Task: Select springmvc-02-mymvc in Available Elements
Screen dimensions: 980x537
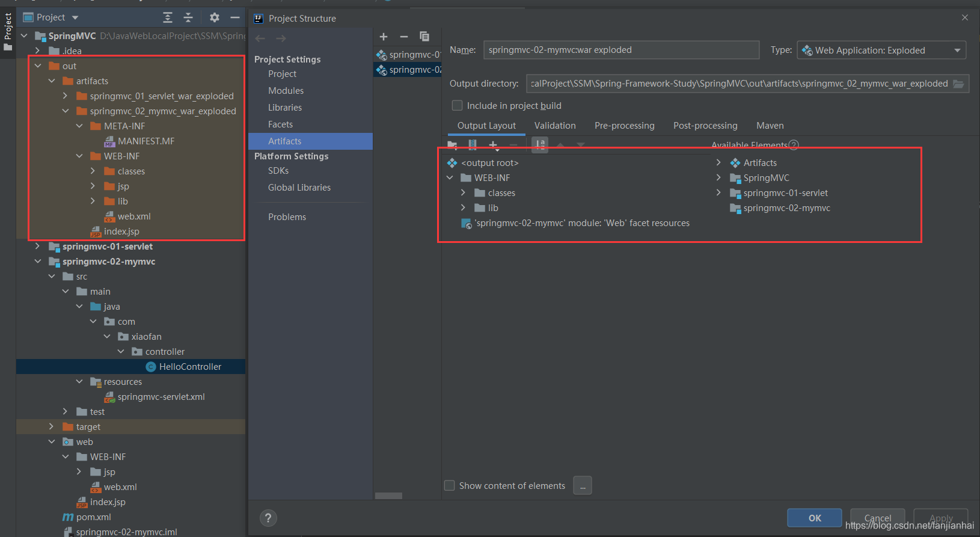Action: [x=780, y=208]
